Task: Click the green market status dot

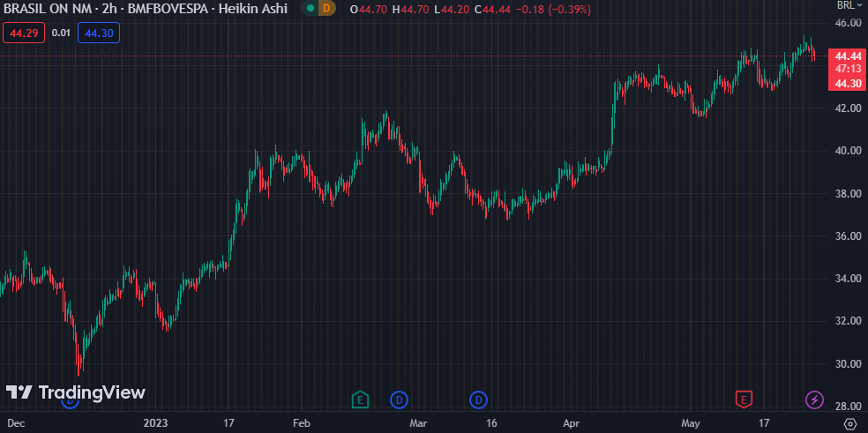Action: [x=311, y=9]
